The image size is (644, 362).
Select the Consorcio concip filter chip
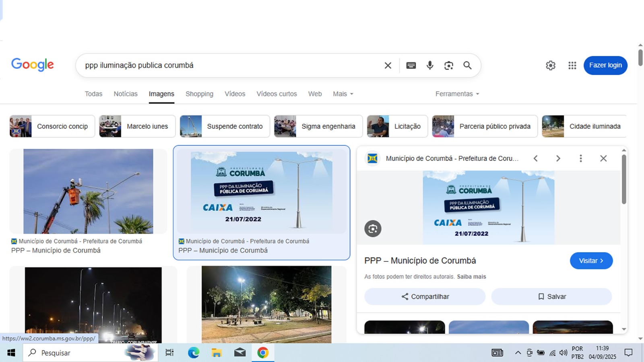52,126
